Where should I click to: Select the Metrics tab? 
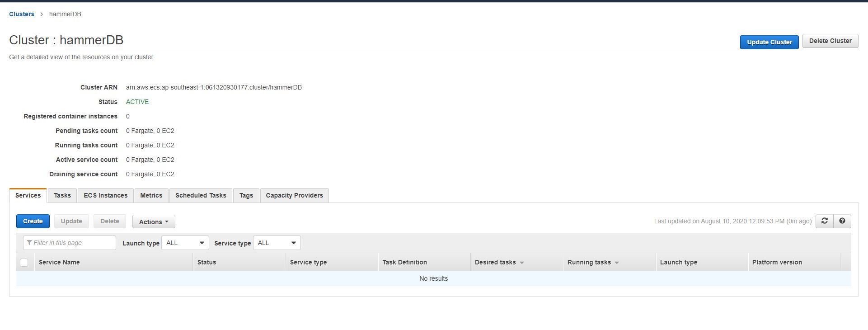[151, 195]
